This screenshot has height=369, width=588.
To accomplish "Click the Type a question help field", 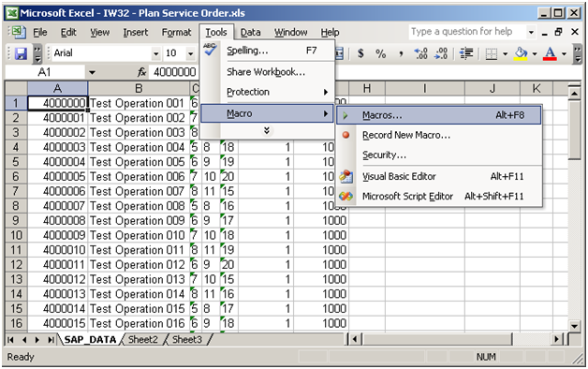I will point(467,32).
